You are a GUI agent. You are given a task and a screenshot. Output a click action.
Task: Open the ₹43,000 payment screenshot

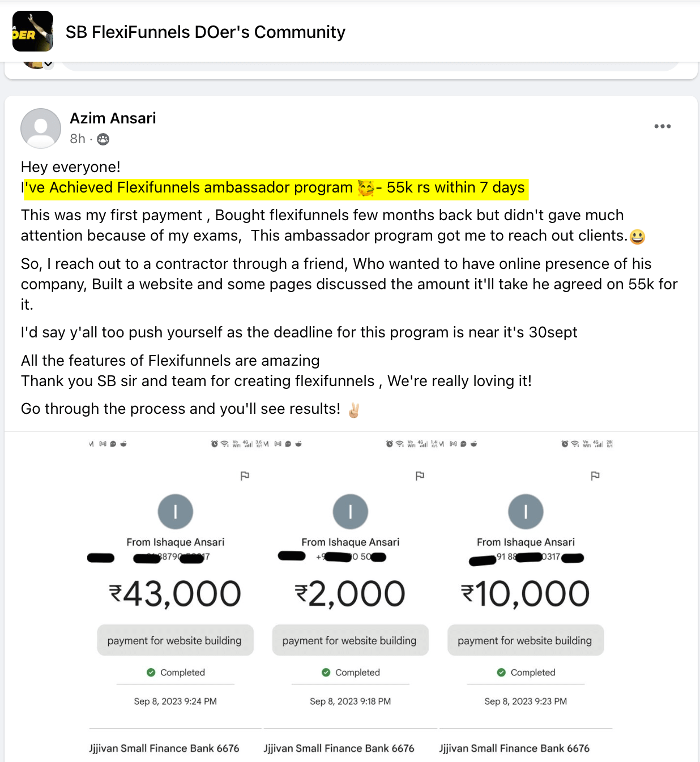coord(175,594)
